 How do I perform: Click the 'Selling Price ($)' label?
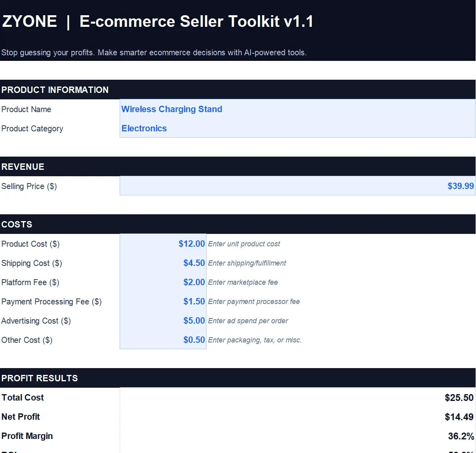[x=29, y=186]
